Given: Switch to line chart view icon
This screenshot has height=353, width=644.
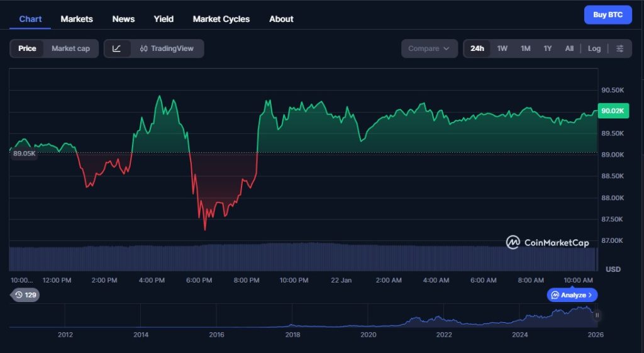Looking at the screenshot, I should [117, 48].
